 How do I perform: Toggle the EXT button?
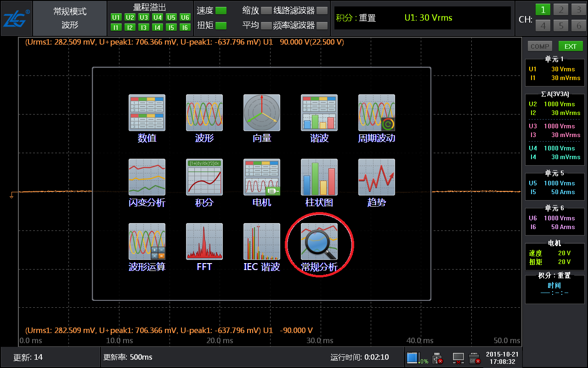[x=571, y=46]
